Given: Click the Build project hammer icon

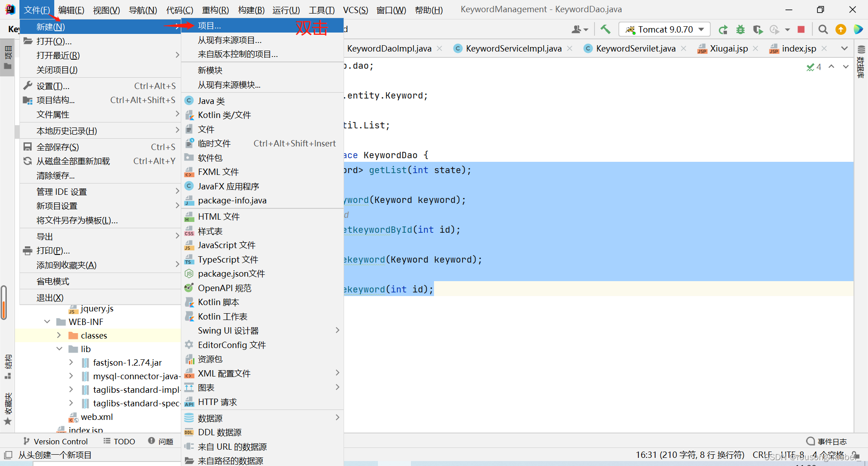Looking at the screenshot, I should point(605,29).
